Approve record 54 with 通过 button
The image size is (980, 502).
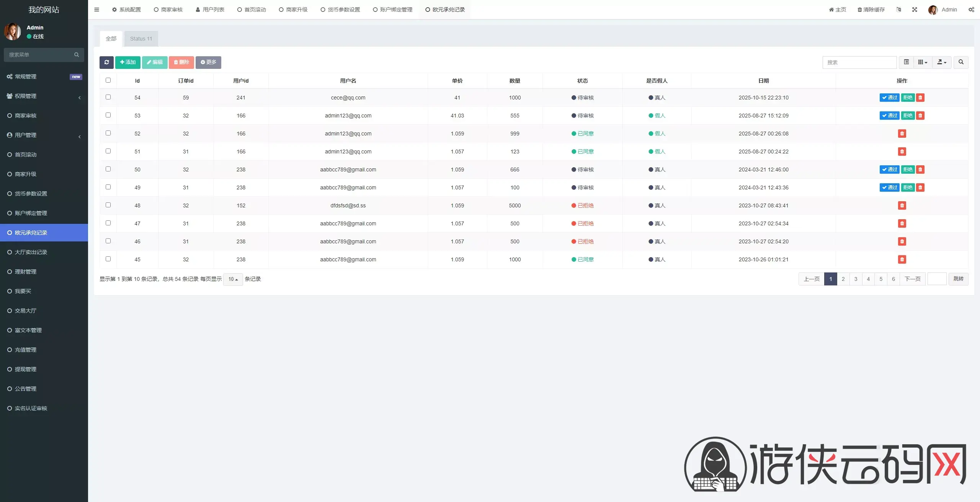[x=889, y=98]
